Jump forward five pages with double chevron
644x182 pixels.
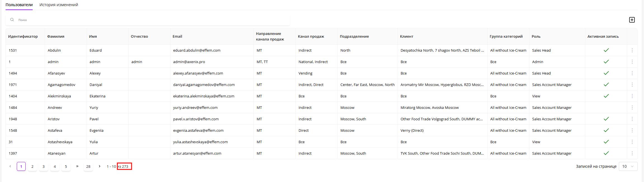77,166
